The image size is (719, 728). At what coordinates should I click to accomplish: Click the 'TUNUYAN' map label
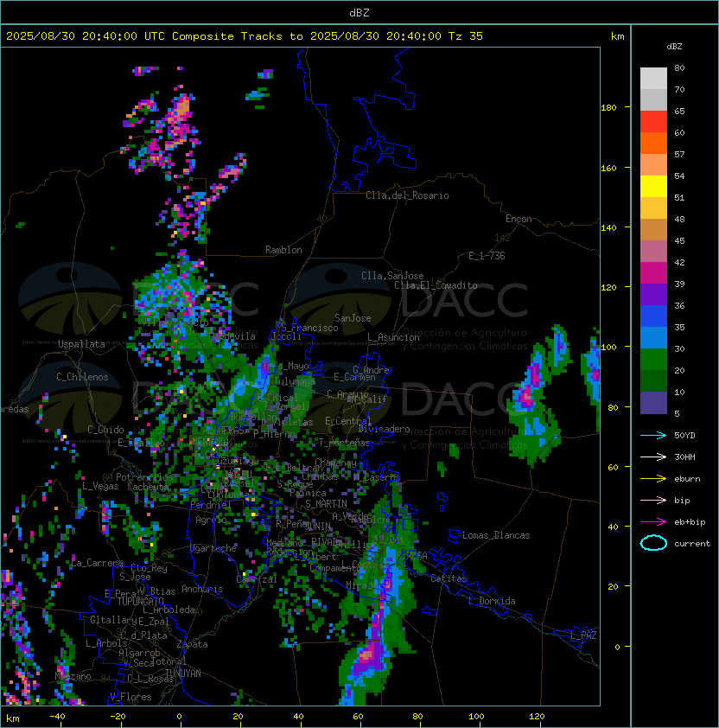183,674
